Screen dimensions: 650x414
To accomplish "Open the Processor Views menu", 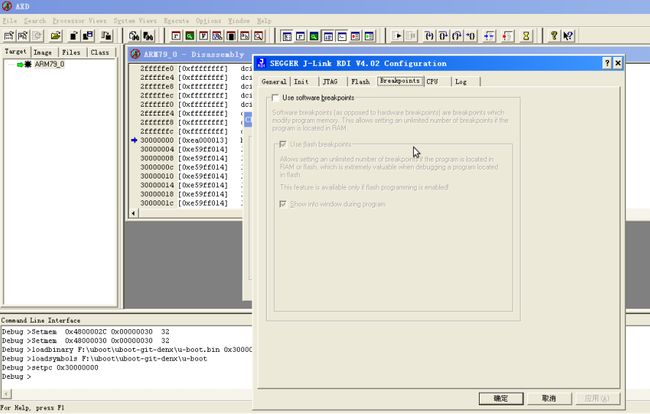I will click(x=79, y=20).
